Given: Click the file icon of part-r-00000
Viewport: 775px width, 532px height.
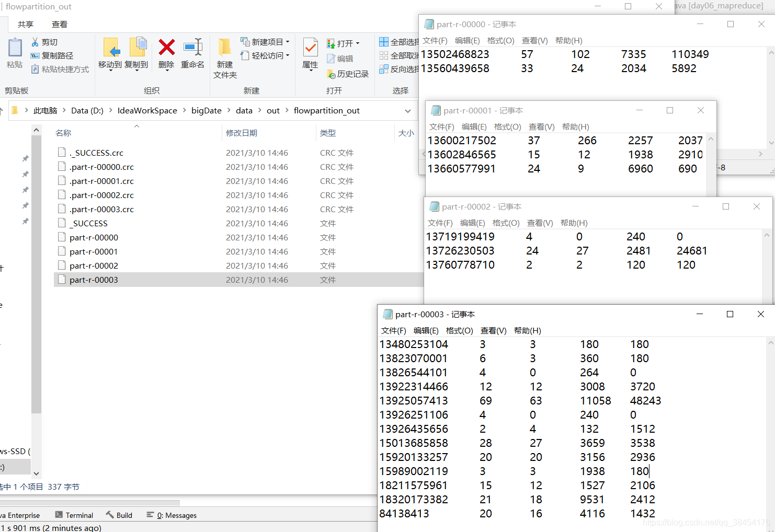Looking at the screenshot, I should point(62,237).
